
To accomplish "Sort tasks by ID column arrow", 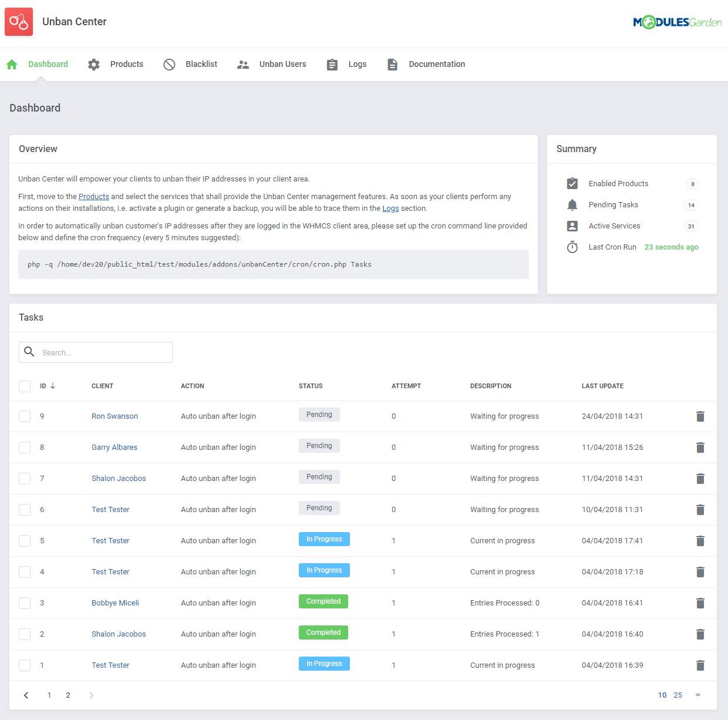I will point(53,386).
